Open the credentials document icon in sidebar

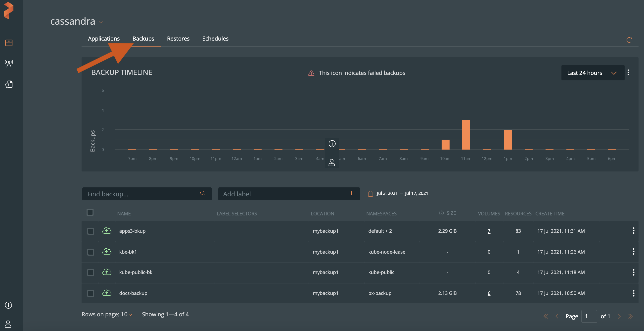(9, 84)
